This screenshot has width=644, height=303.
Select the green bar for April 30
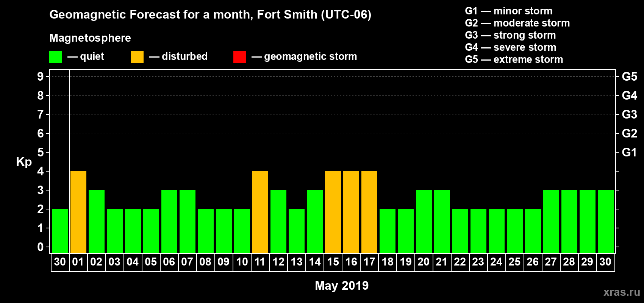click(60, 231)
